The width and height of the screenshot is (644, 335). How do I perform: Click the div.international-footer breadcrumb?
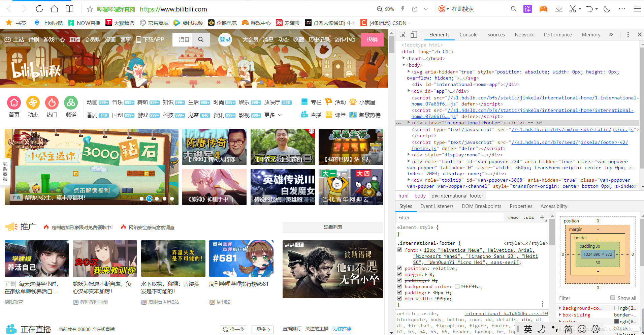coord(457,195)
